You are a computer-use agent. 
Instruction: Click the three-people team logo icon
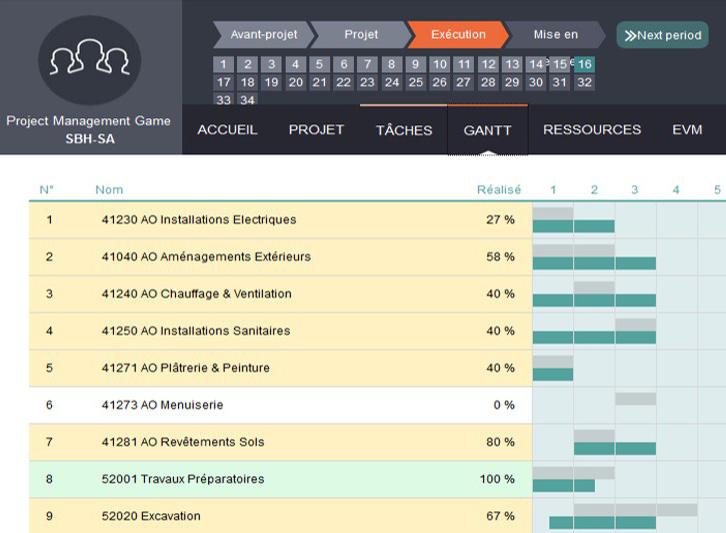[x=89, y=60]
